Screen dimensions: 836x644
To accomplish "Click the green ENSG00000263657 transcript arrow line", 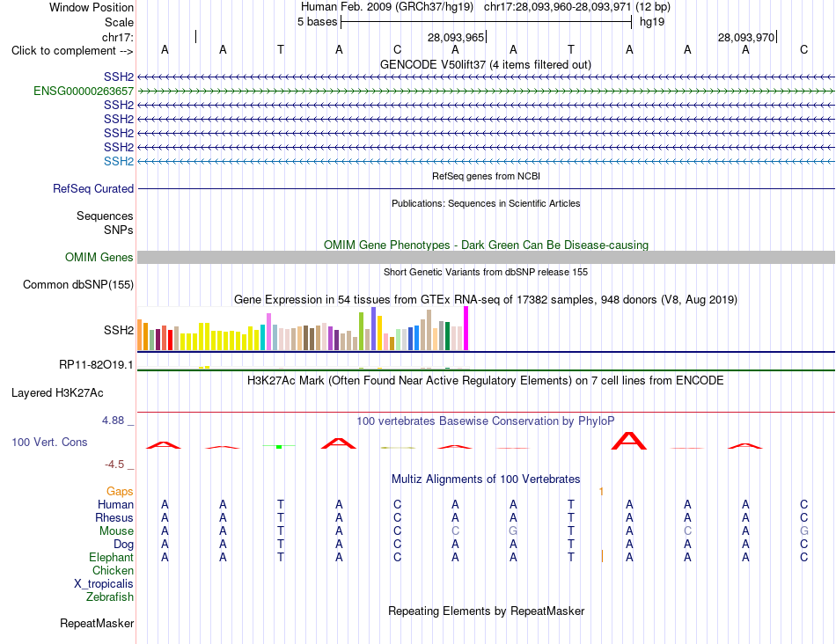I will pos(486,91).
